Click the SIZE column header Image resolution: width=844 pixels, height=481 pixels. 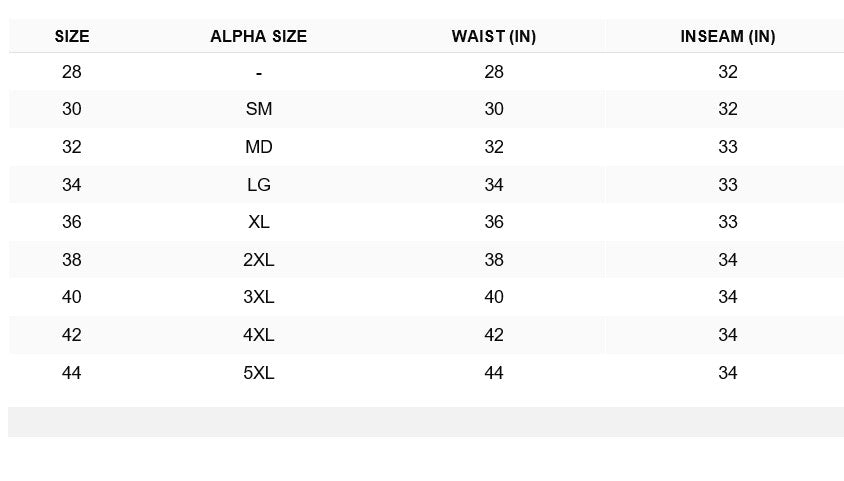[x=72, y=36]
